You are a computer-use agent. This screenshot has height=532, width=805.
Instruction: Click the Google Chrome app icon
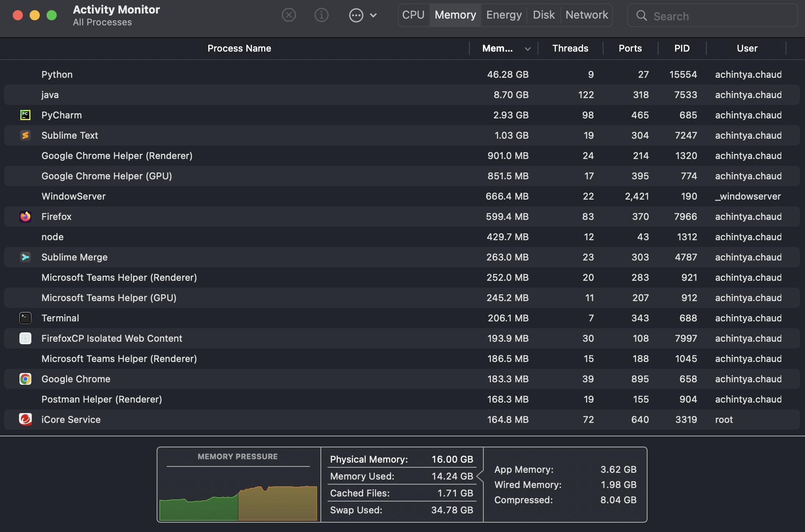click(25, 378)
